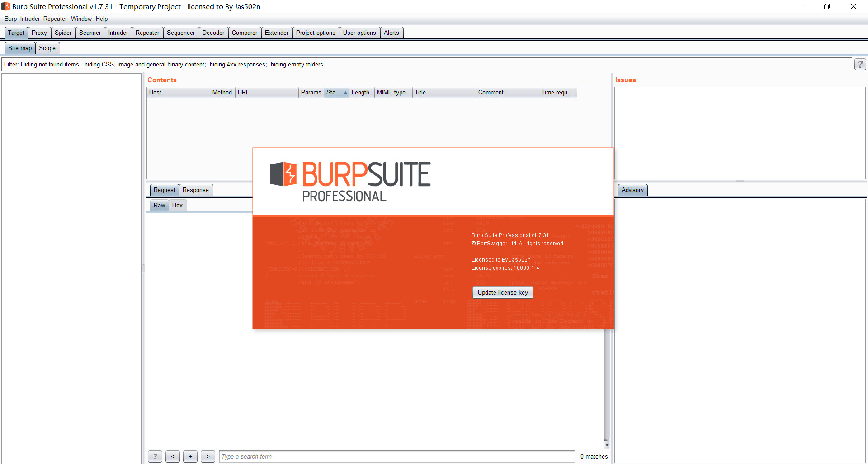Image resolution: width=868 pixels, height=464 pixels.
Task: Switch to the Extender tab
Action: pos(277,33)
